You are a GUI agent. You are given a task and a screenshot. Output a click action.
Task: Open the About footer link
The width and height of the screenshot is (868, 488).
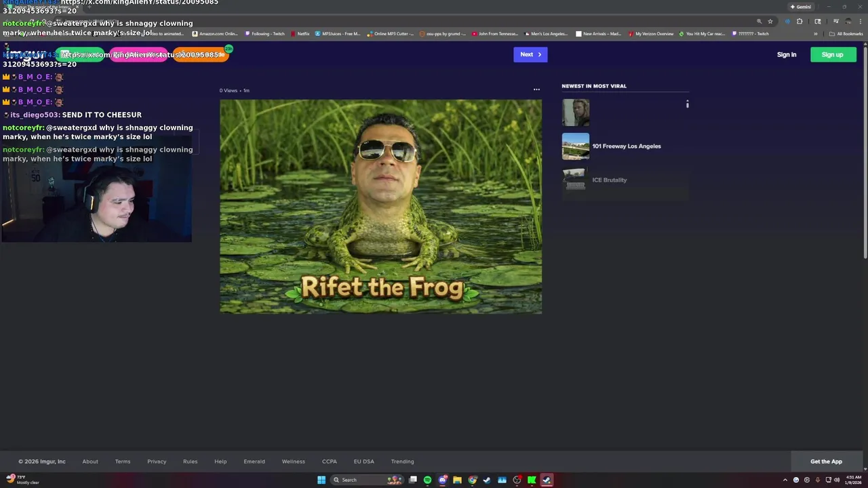coord(90,462)
